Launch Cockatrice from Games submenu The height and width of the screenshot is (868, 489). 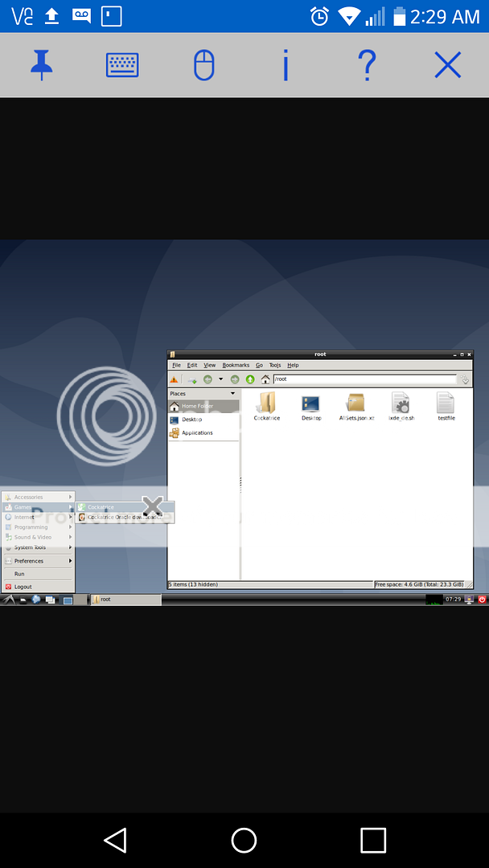[x=125, y=507]
